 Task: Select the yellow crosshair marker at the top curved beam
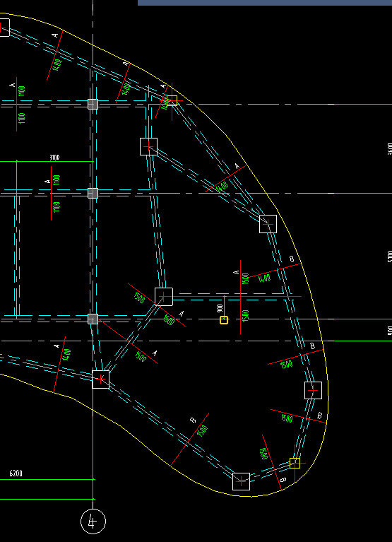(x=172, y=100)
